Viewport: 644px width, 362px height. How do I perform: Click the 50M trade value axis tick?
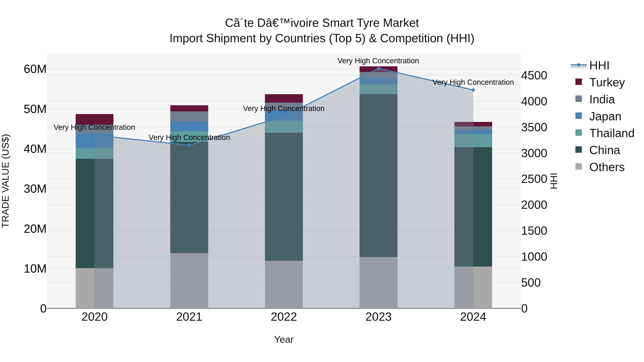tap(35, 109)
